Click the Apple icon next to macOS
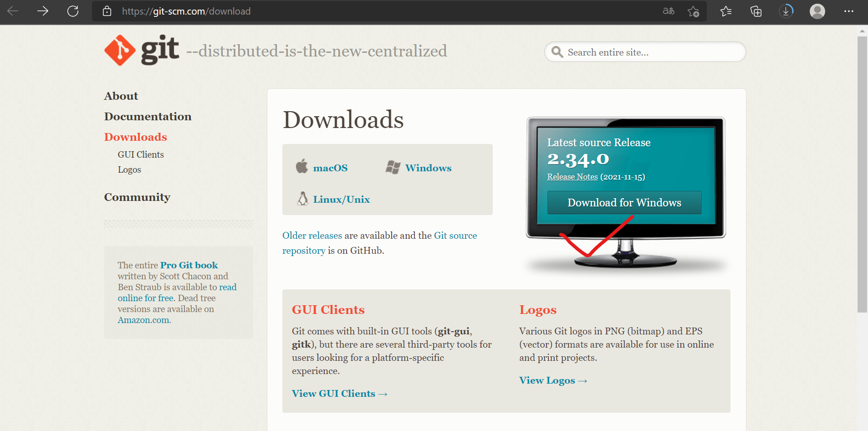Image resolution: width=868 pixels, height=431 pixels. click(302, 166)
